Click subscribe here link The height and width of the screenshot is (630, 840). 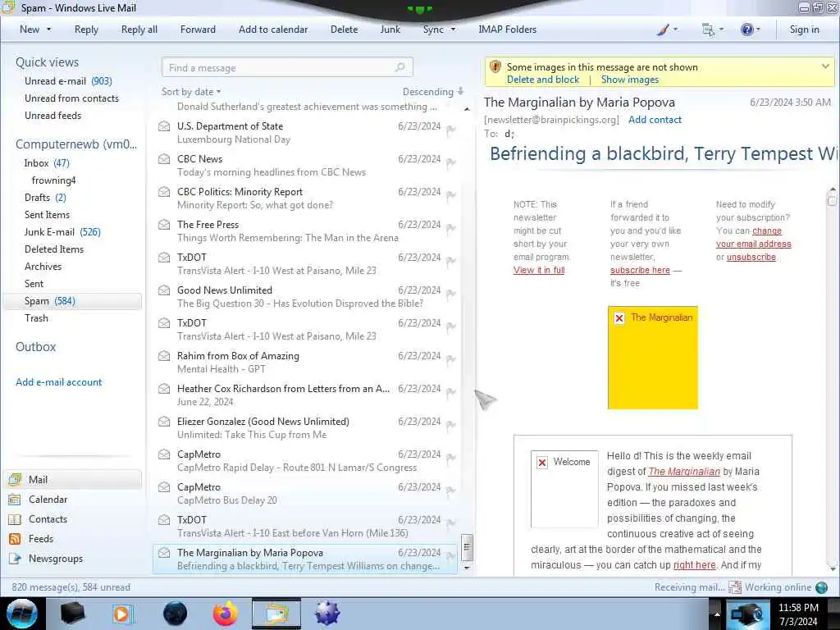click(640, 270)
